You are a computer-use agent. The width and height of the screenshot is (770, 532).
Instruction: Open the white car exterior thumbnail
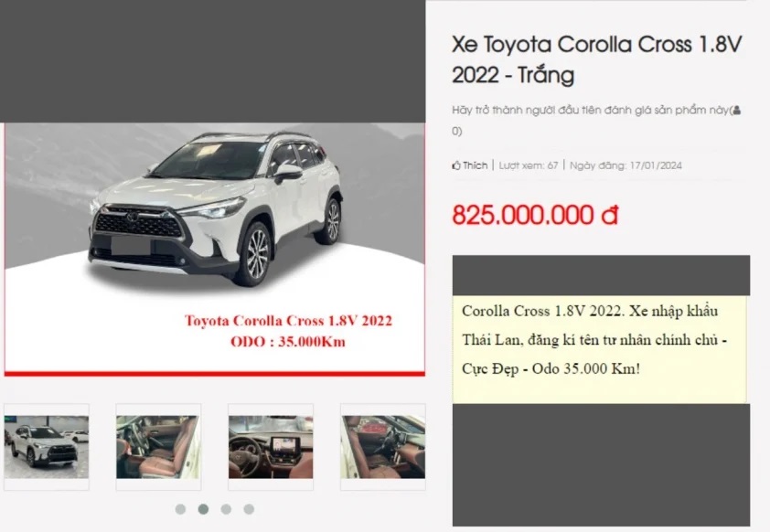pyautogui.click(x=47, y=447)
